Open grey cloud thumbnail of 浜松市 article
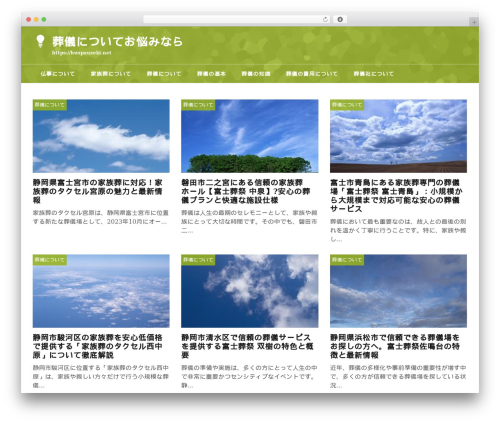This screenshot has width=500, height=423. click(398, 291)
